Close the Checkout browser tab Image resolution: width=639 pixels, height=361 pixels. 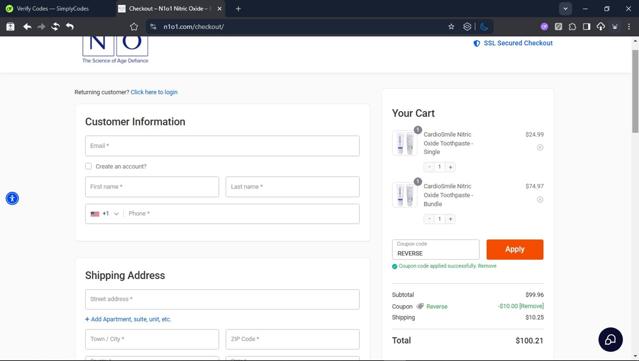click(x=219, y=9)
